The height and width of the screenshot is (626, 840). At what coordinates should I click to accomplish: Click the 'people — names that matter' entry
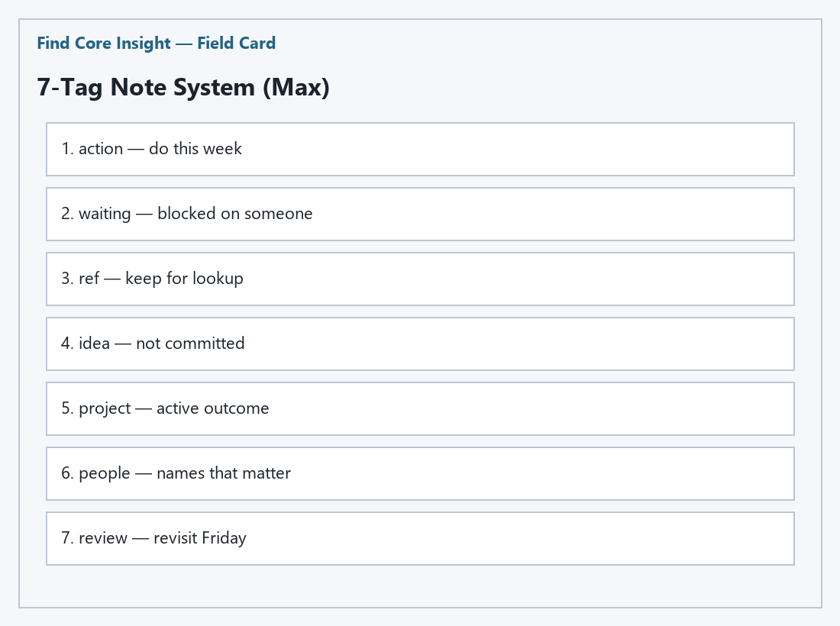[420, 473]
